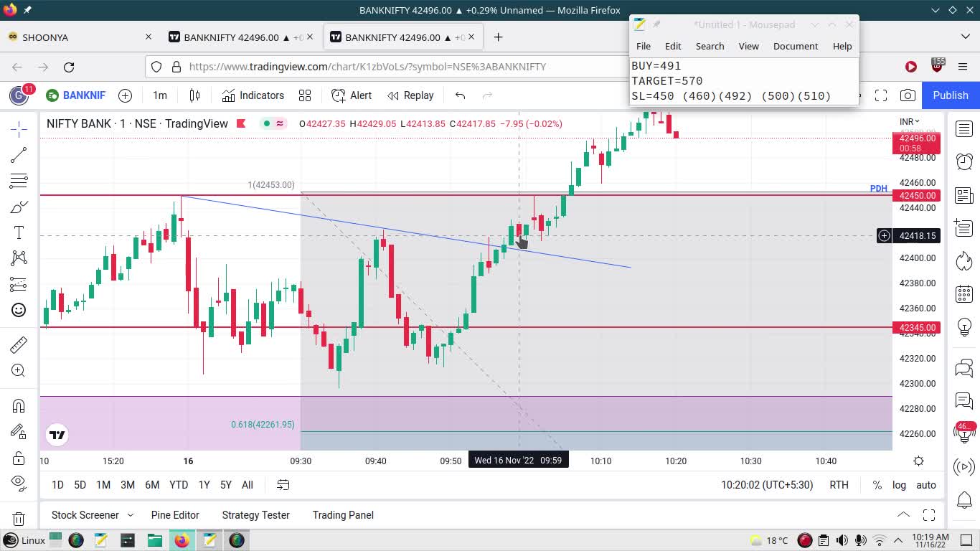Select the ruler measure tool
The height and width of the screenshot is (551, 980).
19,345
